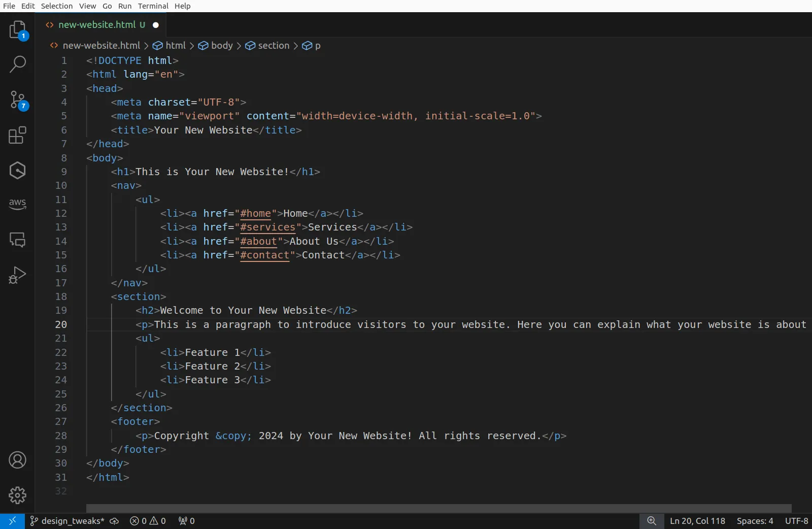Image resolution: width=812 pixels, height=529 pixels.
Task: Open the Terminal menu
Action: (x=153, y=6)
